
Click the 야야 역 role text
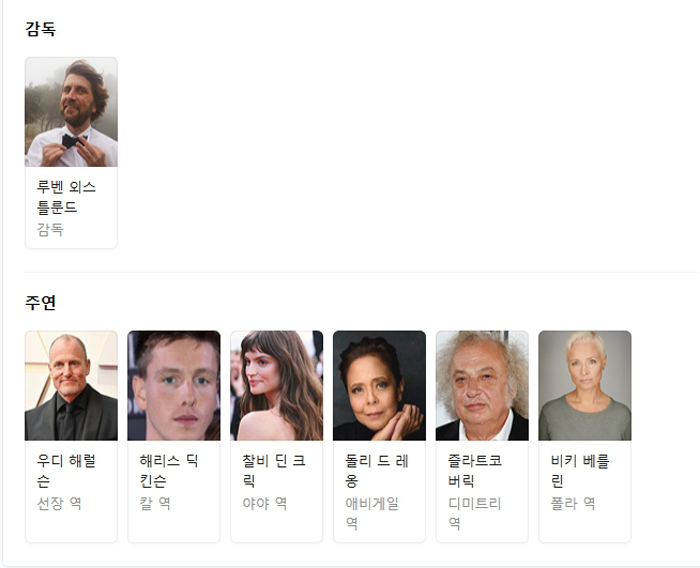tap(264, 504)
